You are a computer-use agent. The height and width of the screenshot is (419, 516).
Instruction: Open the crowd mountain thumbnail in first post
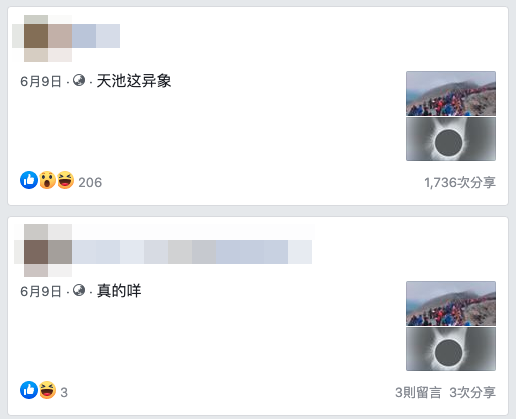[451, 93]
